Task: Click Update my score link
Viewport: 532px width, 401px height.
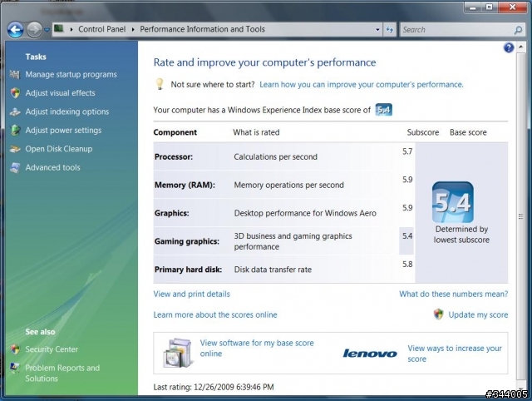Action: (x=478, y=314)
